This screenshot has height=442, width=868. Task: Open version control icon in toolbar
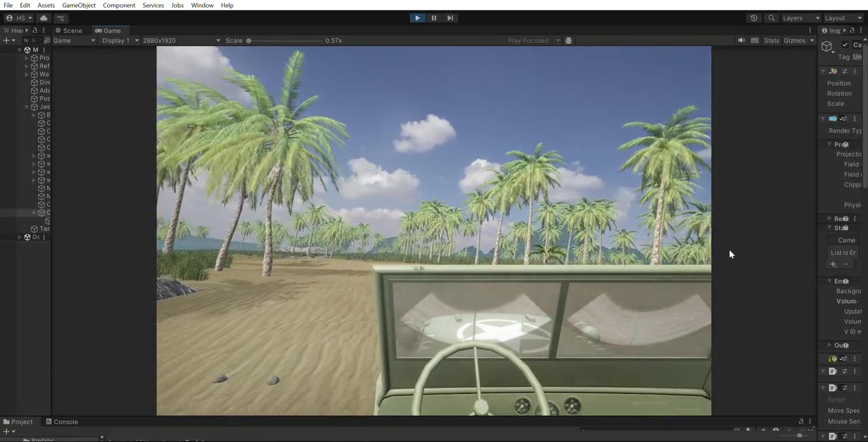tap(60, 18)
